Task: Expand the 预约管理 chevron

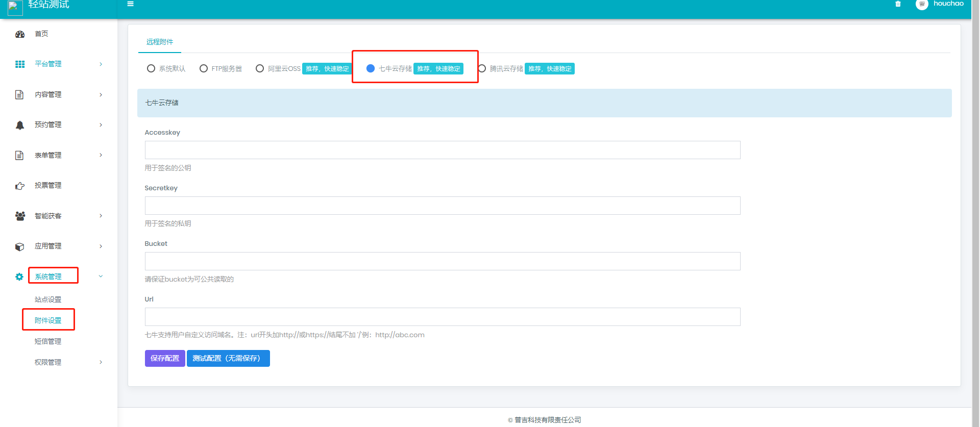Action: [101, 125]
